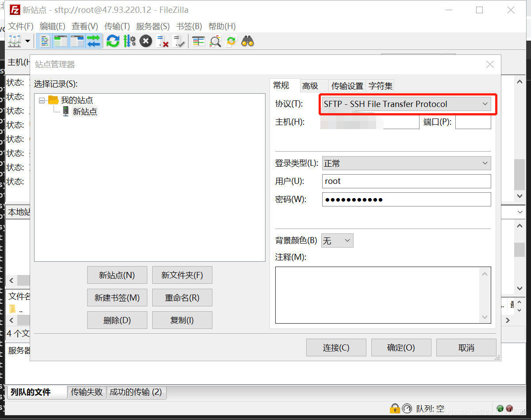Toggle synchronized browsing icon
This screenshot has width=531, height=420.
pyautogui.click(x=231, y=42)
